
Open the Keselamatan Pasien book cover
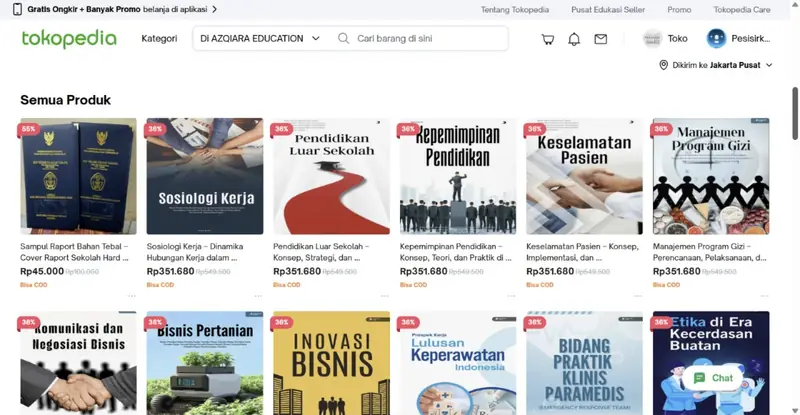click(585, 176)
